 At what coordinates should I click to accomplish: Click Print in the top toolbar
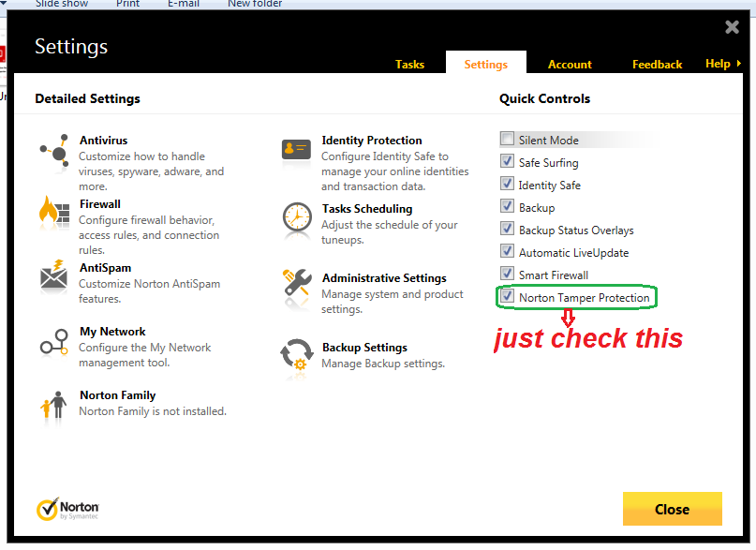[x=127, y=4]
